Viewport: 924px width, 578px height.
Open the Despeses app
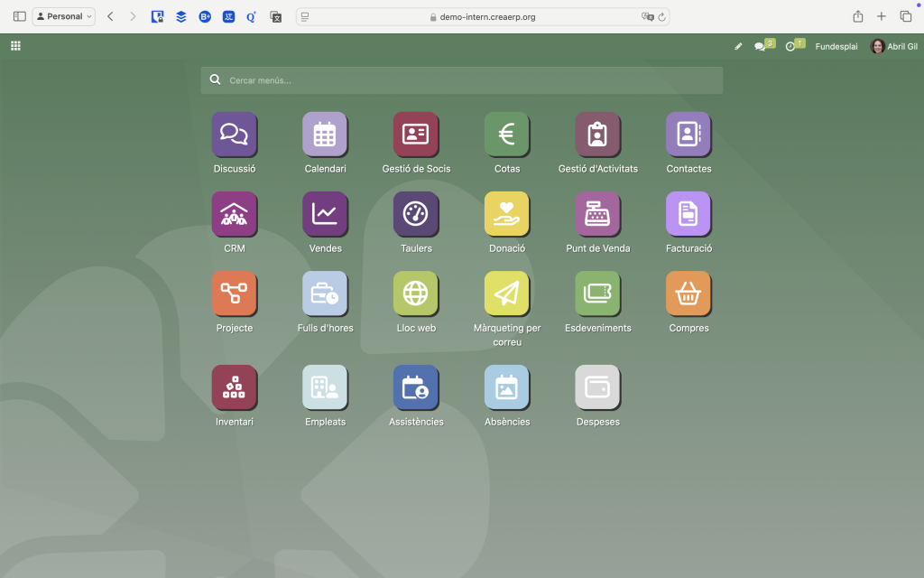[597, 387]
